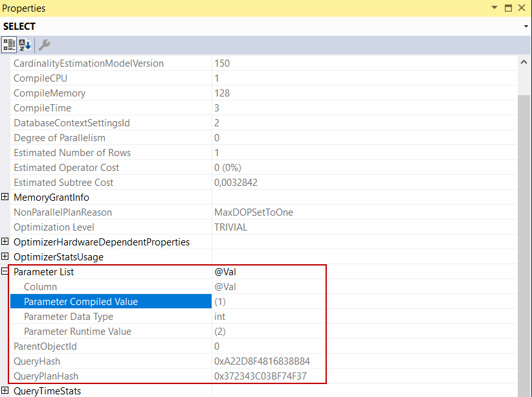
Task: Open Property Pages wrench icon
Action: (44, 45)
